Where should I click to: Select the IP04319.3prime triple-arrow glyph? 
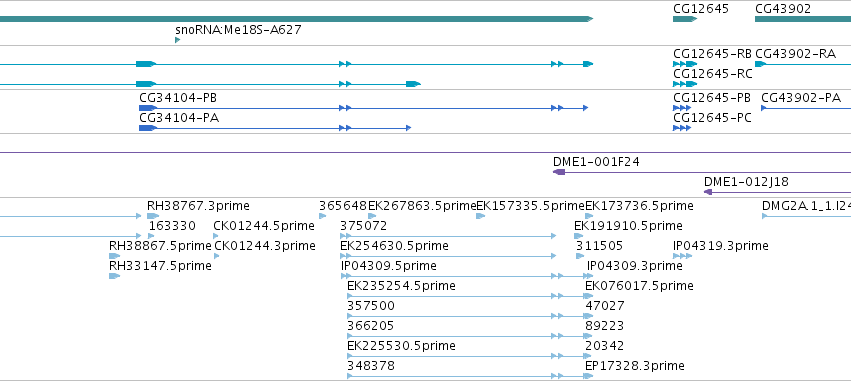coord(683,256)
